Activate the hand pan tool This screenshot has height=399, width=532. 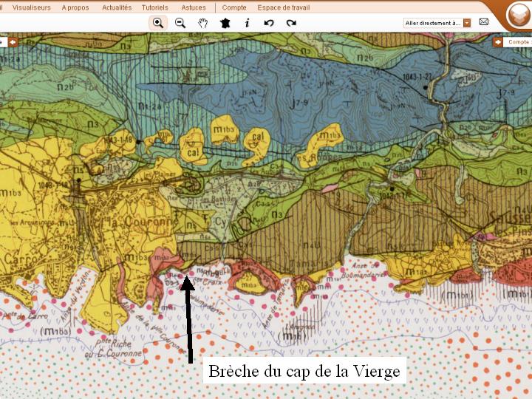(x=202, y=23)
